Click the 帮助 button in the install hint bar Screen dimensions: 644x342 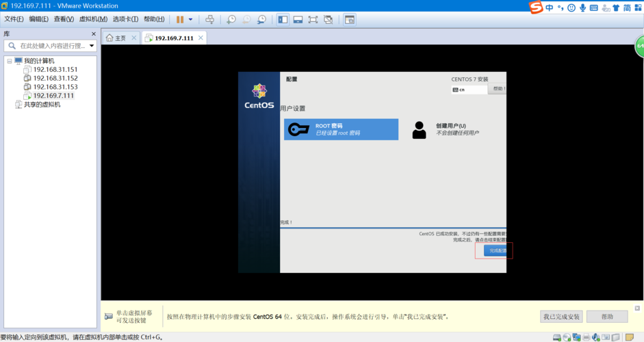click(607, 317)
